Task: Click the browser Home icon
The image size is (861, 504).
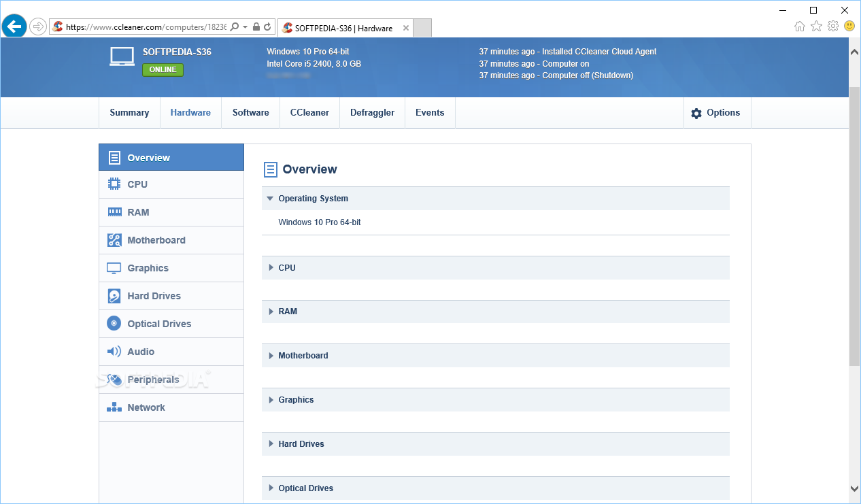Action: (800, 27)
